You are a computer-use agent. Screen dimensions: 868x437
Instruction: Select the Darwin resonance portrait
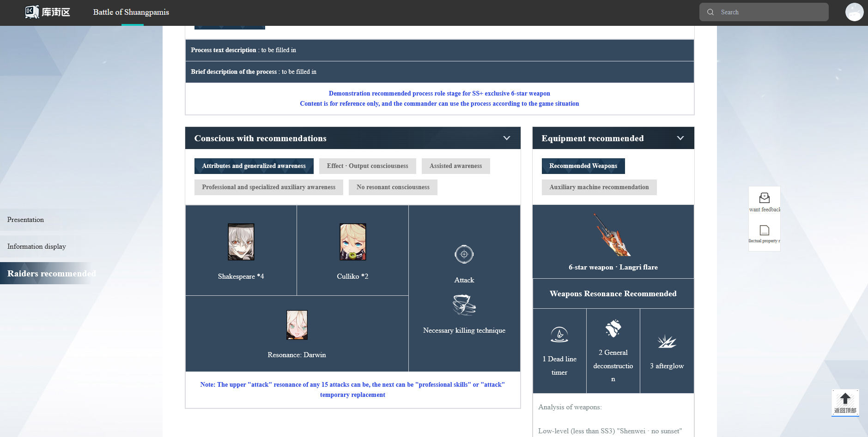coord(297,325)
